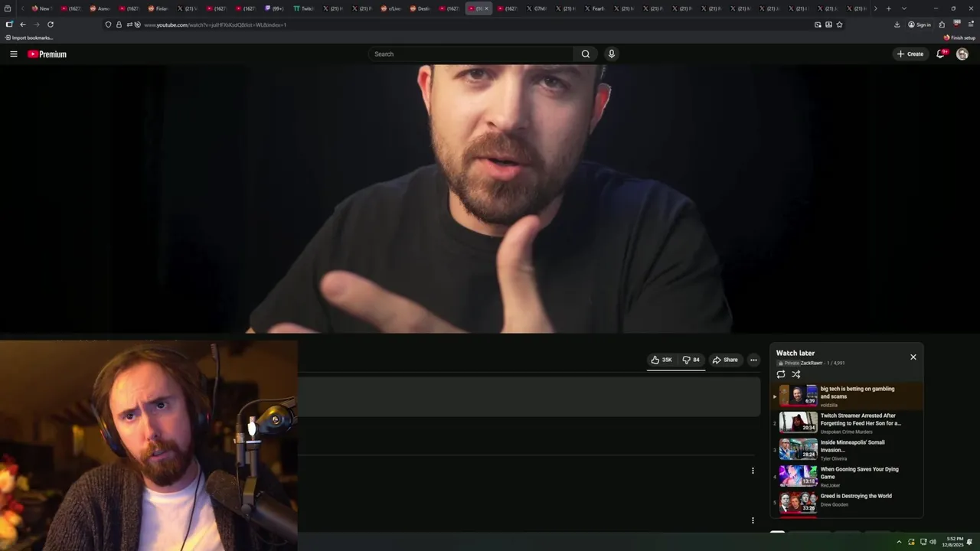Switch to the r/Live Reddit tab
The width and height of the screenshot is (980, 551).
(391, 8)
